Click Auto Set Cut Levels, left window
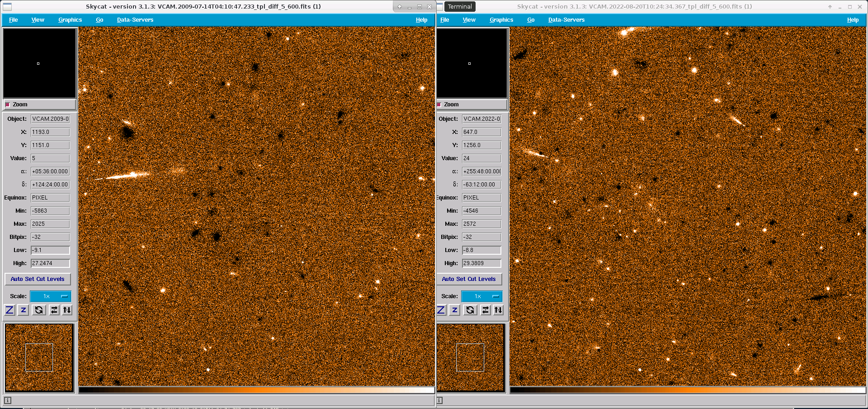This screenshot has height=409, width=868. point(38,279)
